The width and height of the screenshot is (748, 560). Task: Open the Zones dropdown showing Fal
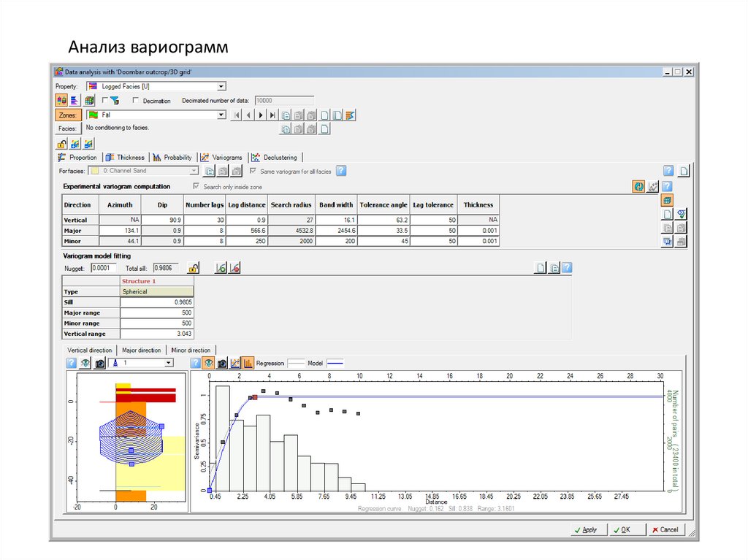coord(221,115)
